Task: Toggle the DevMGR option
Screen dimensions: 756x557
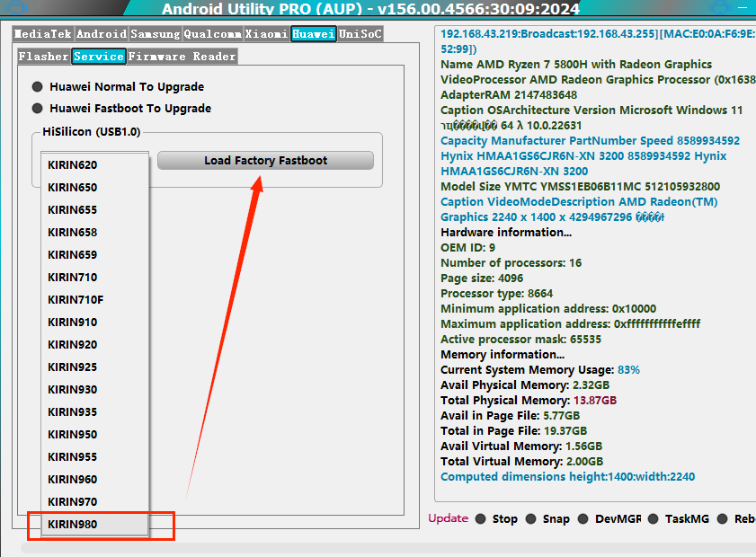Action: pos(609,519)
